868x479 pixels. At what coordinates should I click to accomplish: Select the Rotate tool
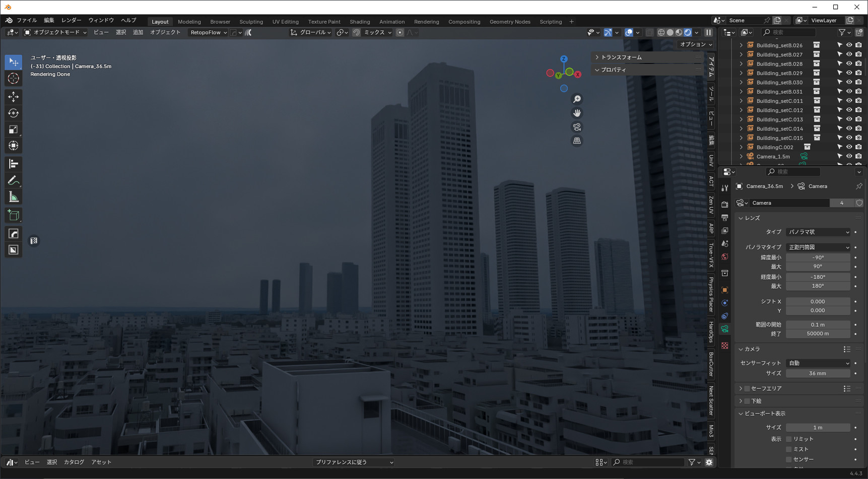14,113
